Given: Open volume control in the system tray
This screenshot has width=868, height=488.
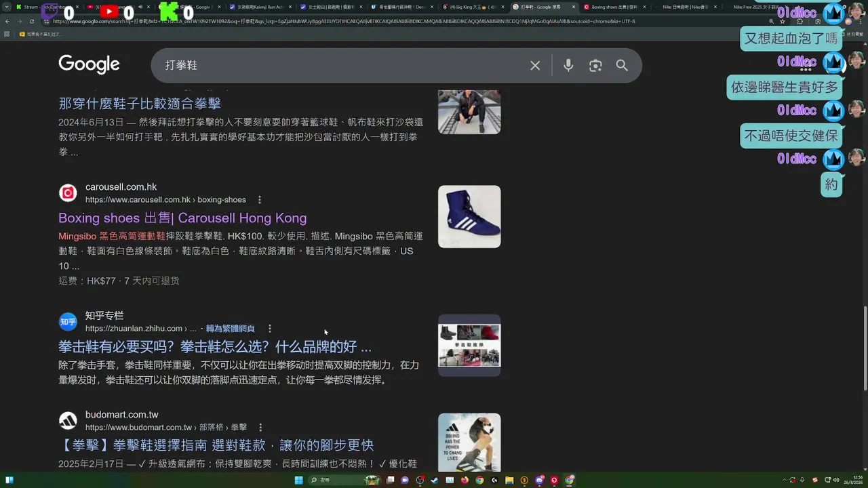Looking at the screenshot, I should click(x=836, y=481).
